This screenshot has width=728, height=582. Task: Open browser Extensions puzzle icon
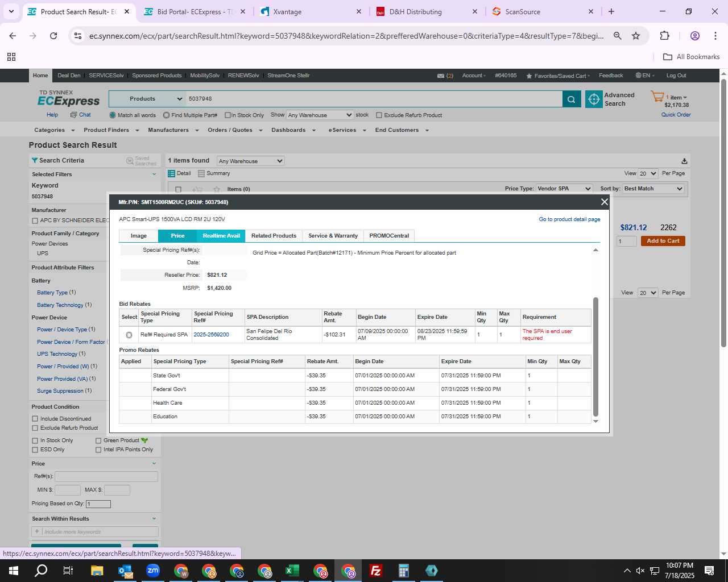point(664,36)
